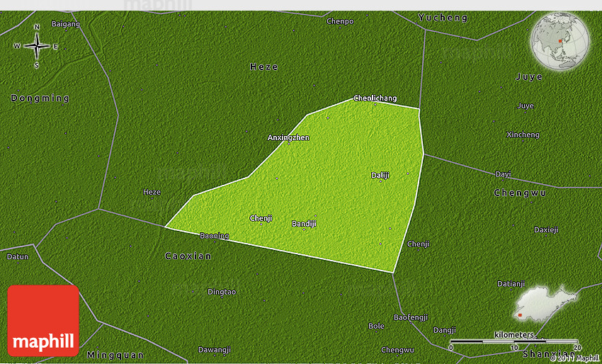Select the Anxingzhen town label
The image size is (602, 364).
pos(288,137)
